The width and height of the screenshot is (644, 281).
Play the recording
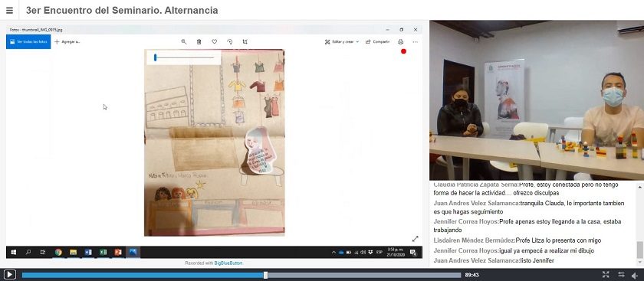tap(9, 274)
